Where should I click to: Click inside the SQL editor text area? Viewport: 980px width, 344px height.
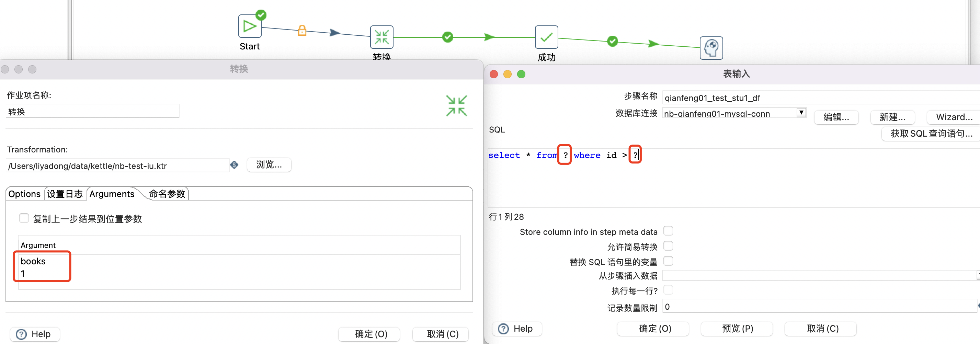coord(734,178)
